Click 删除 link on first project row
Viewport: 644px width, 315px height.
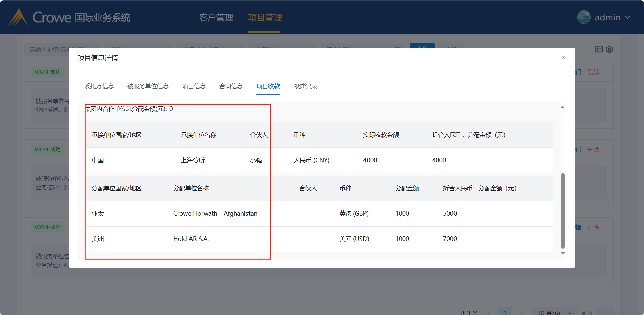593,72
